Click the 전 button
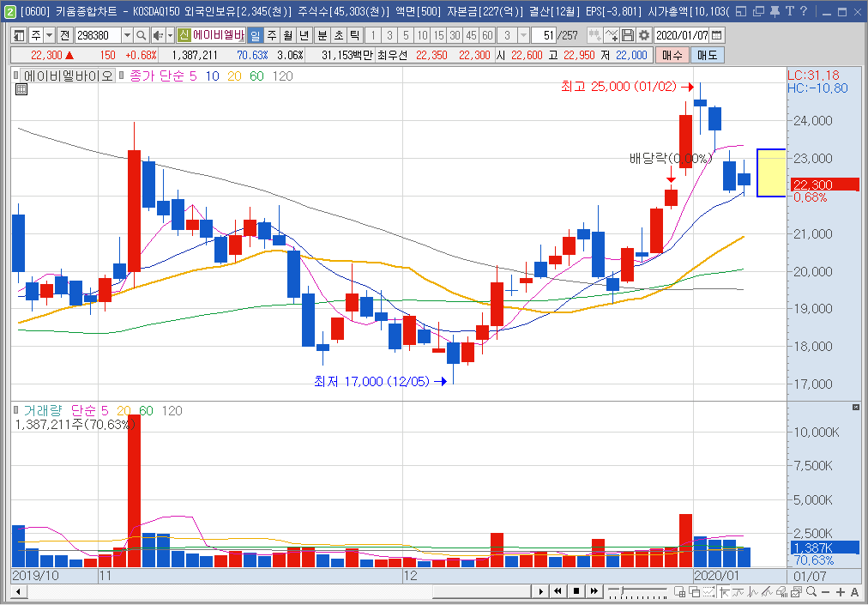 pyautogui.click(x=65, y=36)
